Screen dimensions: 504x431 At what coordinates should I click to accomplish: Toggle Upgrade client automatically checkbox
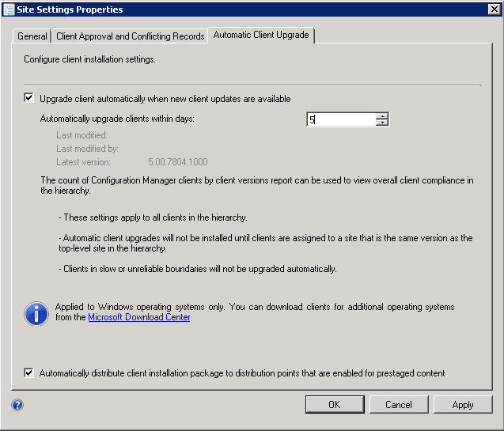[x=29, y=97]
